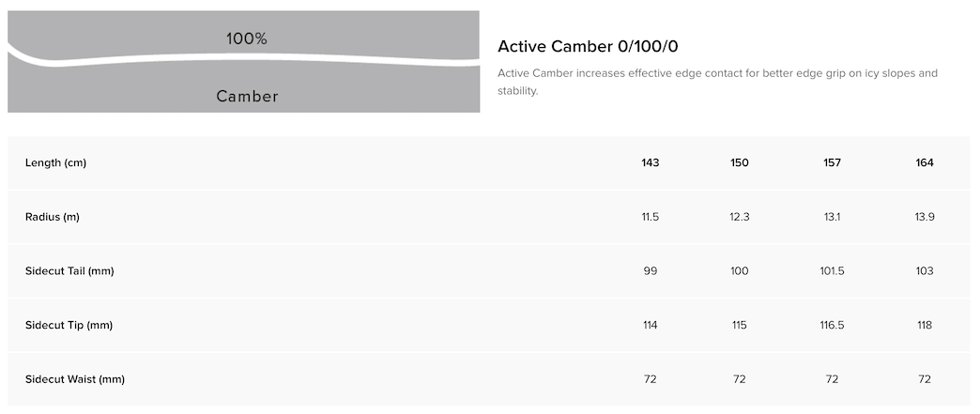Click the 11.5 radius value
This screenshot has height=414, width=980.
click(651, 217)
